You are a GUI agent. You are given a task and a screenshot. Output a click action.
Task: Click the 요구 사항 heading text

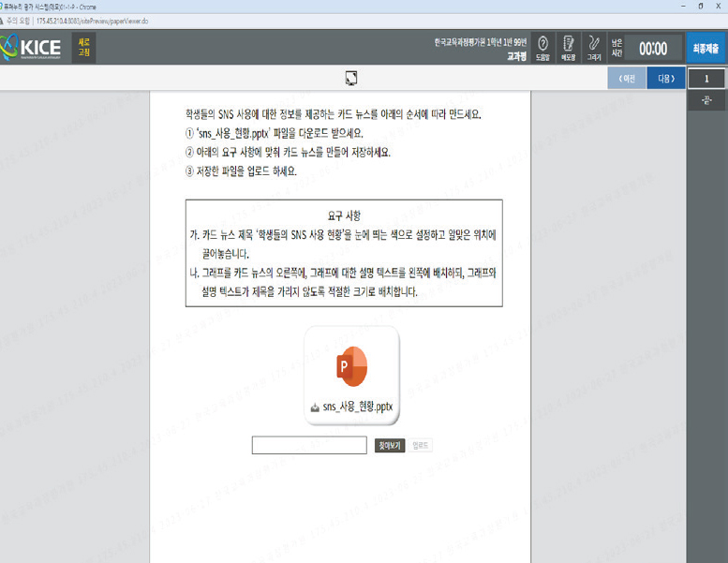pyautogui.click(x=344, y=215)
